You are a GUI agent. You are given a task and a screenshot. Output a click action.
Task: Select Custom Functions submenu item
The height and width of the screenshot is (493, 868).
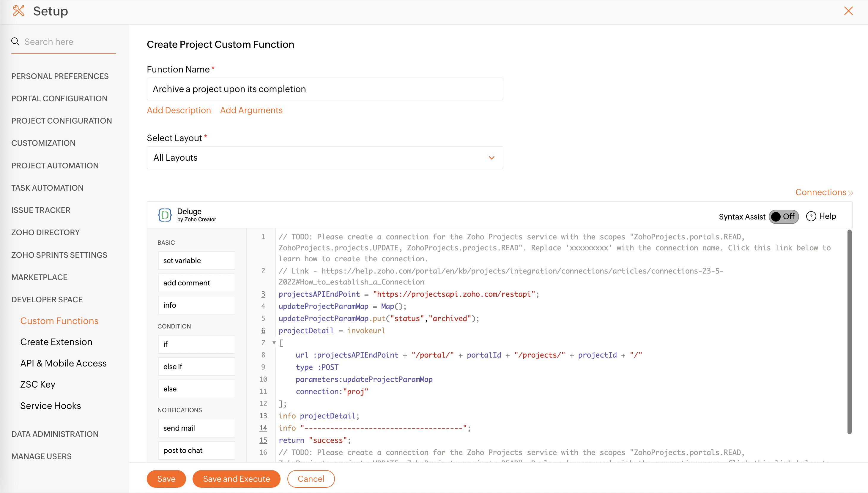click(59, 321)
